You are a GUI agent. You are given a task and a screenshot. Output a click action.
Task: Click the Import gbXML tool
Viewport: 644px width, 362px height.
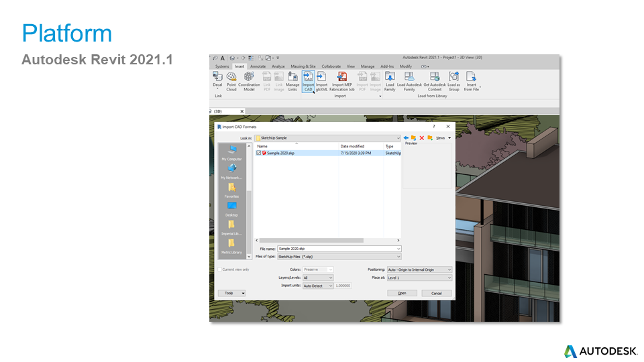pos(321,81)
